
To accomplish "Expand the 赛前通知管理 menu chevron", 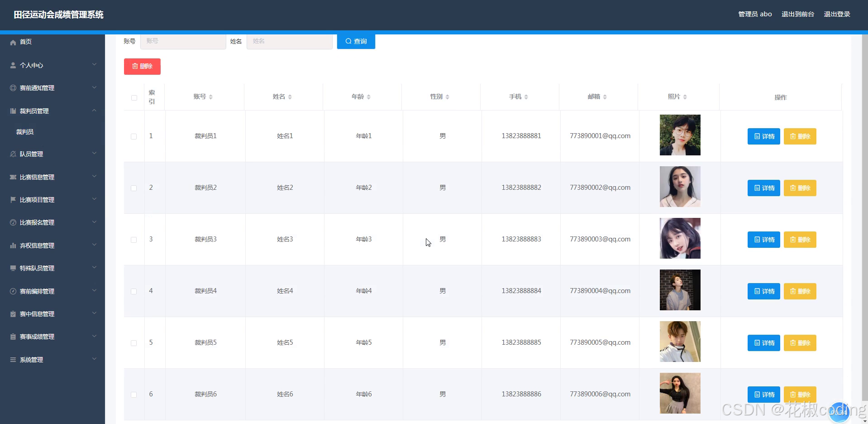I will tap(94, 87).
